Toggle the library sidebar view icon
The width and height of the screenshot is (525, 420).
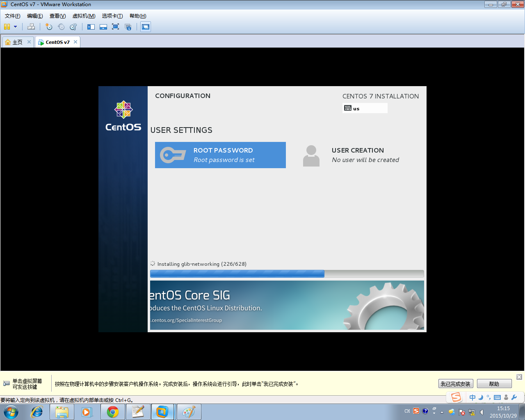91,27
